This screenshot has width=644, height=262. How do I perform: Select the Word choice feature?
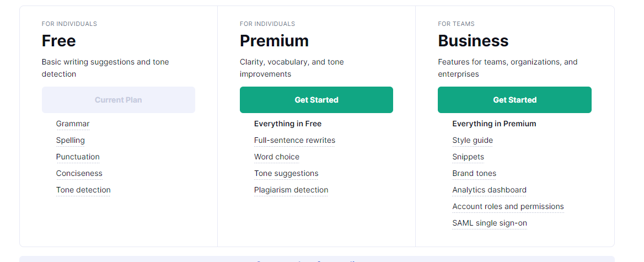(x=277, y=157)
